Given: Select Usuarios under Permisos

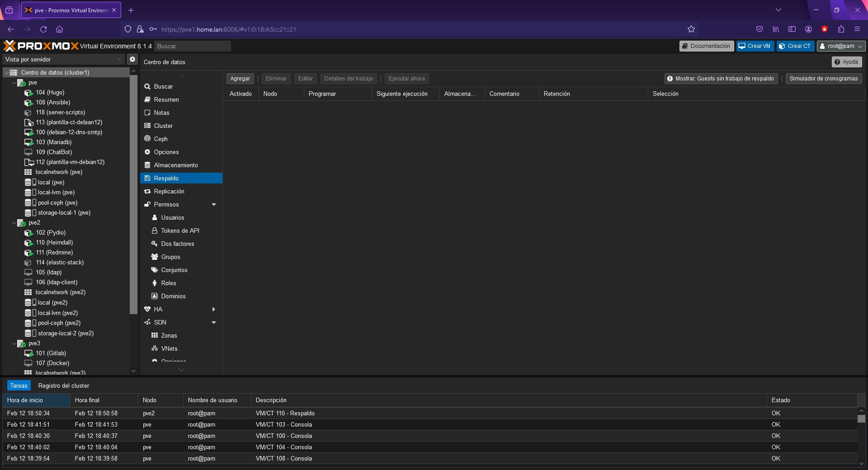Looking at the screenshot, I should (x=181, y=218).
